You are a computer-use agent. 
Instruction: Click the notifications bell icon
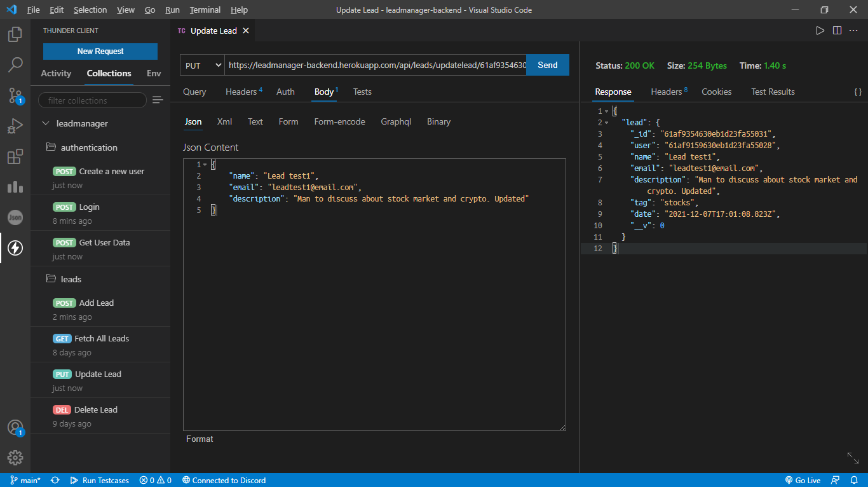coord(854,480)
